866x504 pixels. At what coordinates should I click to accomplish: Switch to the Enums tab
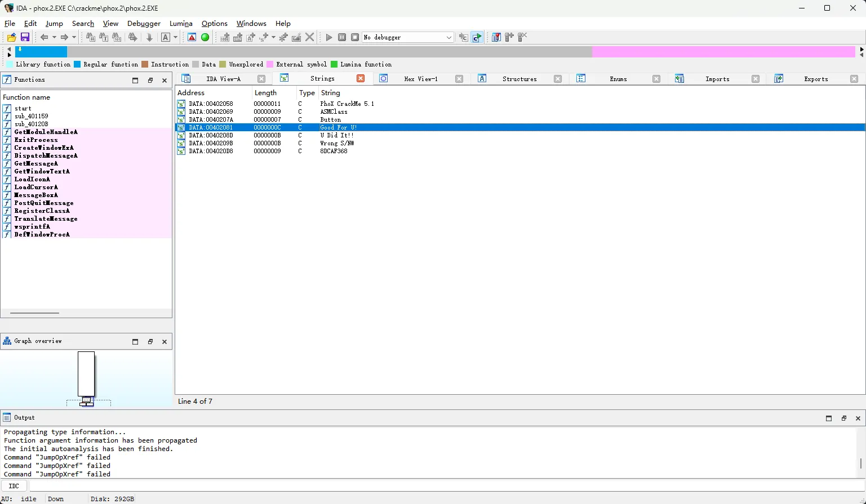[x=618, y=79]
